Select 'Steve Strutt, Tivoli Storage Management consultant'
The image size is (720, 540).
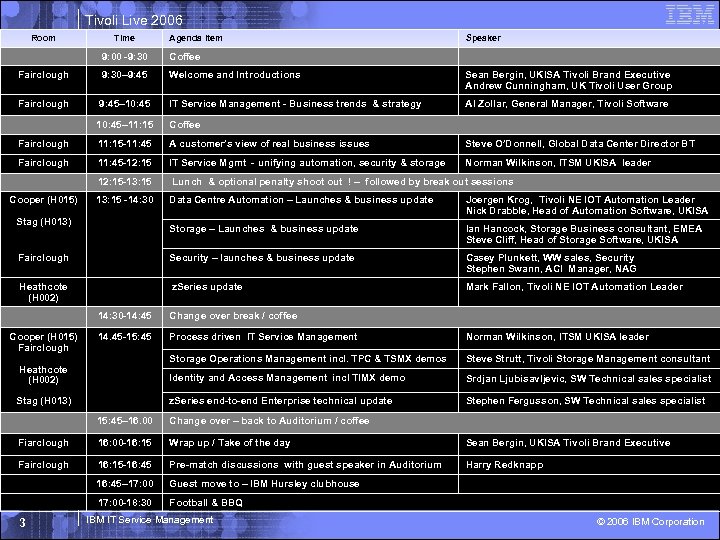point(588,359)
